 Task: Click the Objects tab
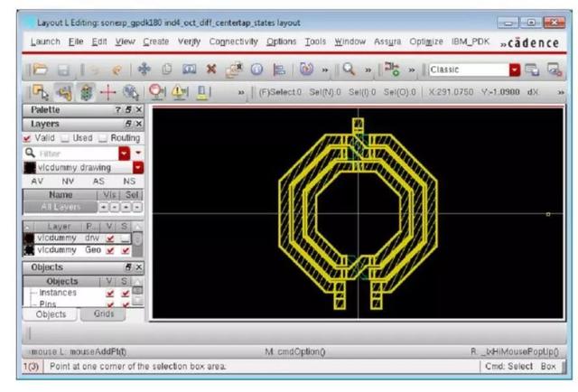pyautogui.click(x=51, y=314)
